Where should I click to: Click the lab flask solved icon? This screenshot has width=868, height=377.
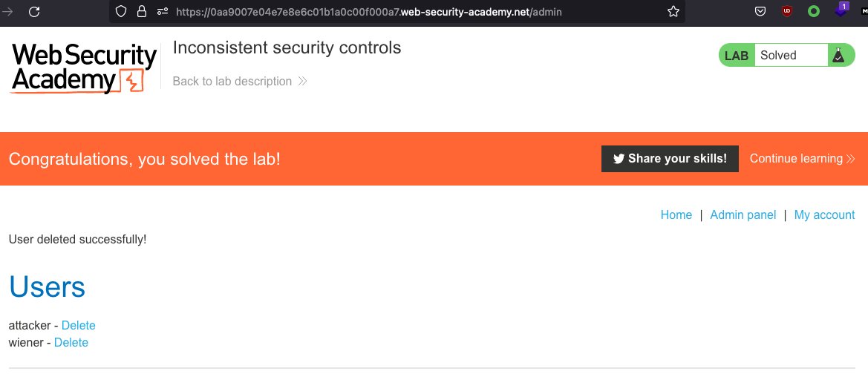[838, 55]
